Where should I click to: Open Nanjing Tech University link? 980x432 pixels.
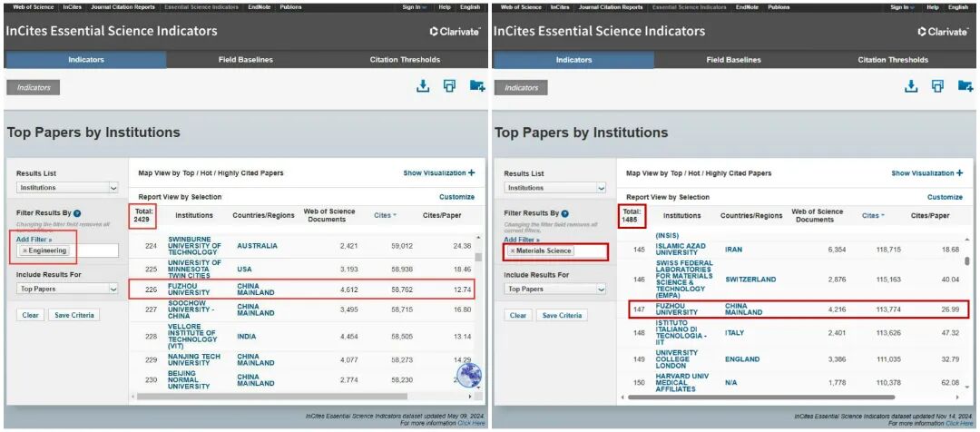coord(194,359)
